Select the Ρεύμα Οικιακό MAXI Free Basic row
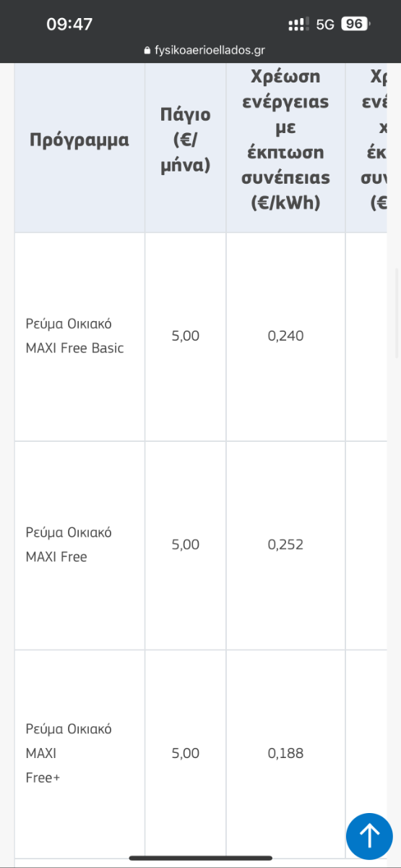Viewport: 401px width, 868px height. [x=201, y=336]
